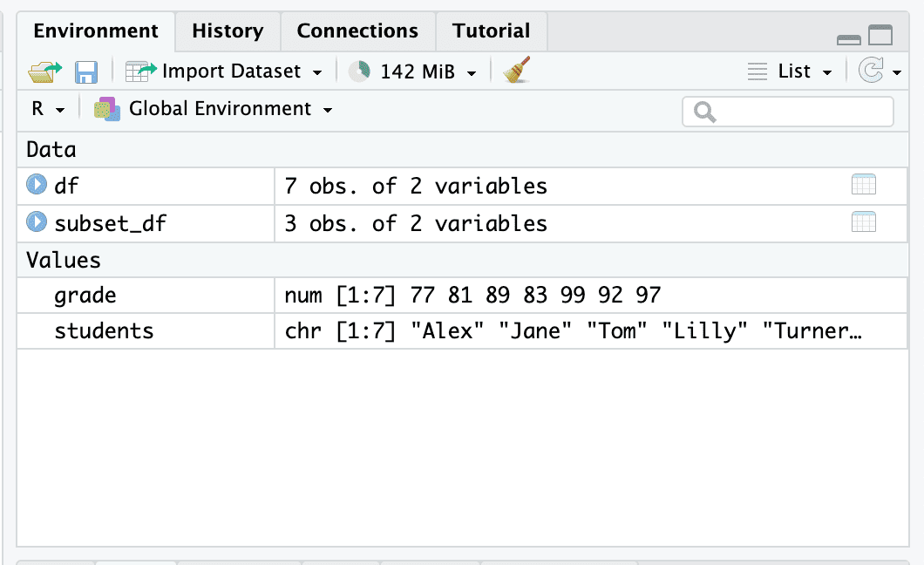The width and height of the screenshot is (924, 565).
Task: Click the memory usage pie chart icon
Action: point(359,71)
